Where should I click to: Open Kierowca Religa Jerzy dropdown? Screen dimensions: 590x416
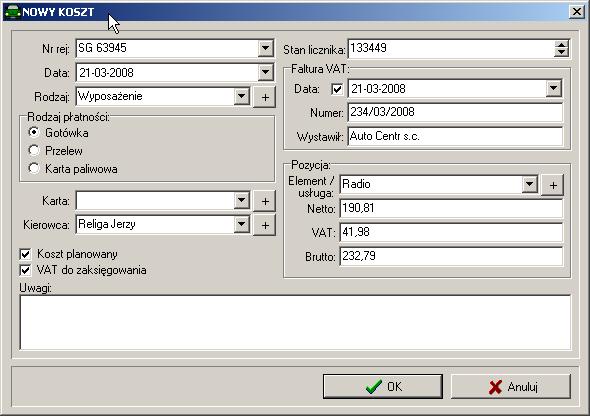[x=242, y=224]
